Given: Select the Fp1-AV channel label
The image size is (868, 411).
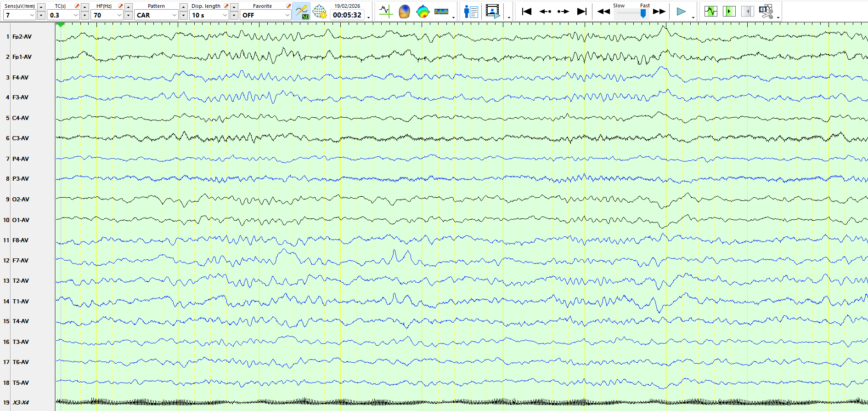Looking at the screenshot, I should tap(22, 57).
